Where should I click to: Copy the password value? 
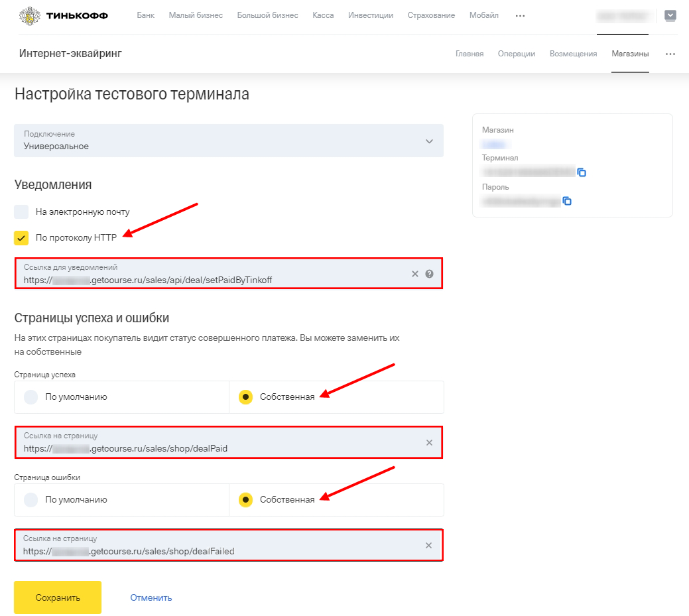pyautogui.click(x=567, y=201)
